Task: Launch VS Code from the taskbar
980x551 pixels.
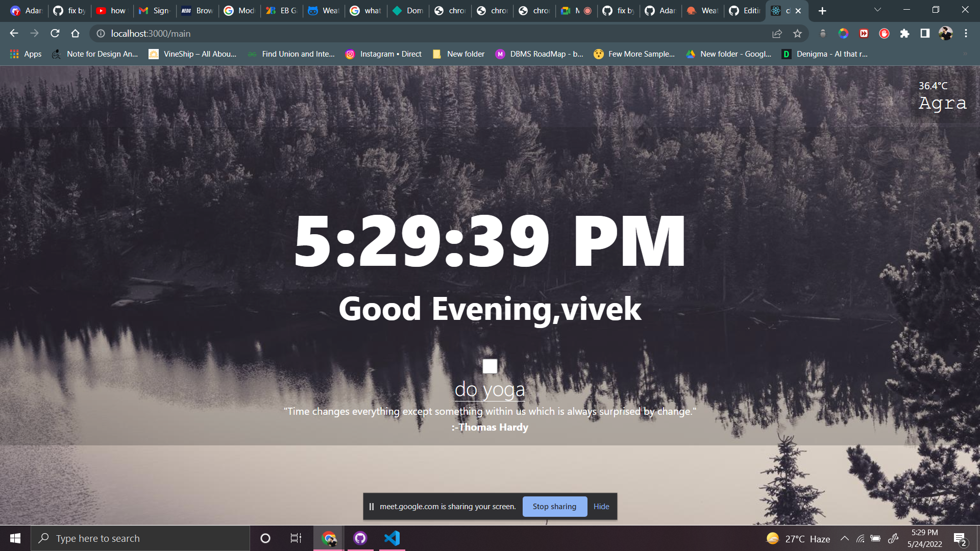Action: [391, 538]
